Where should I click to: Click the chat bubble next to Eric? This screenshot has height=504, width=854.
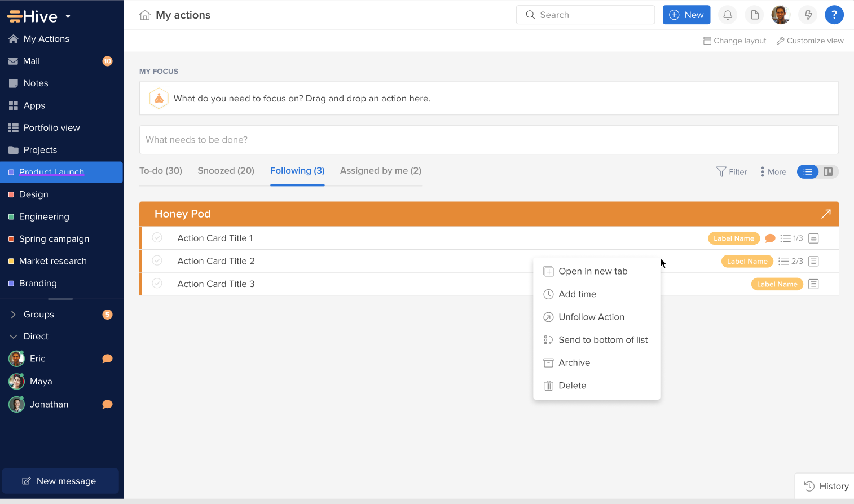click(107, 359)
